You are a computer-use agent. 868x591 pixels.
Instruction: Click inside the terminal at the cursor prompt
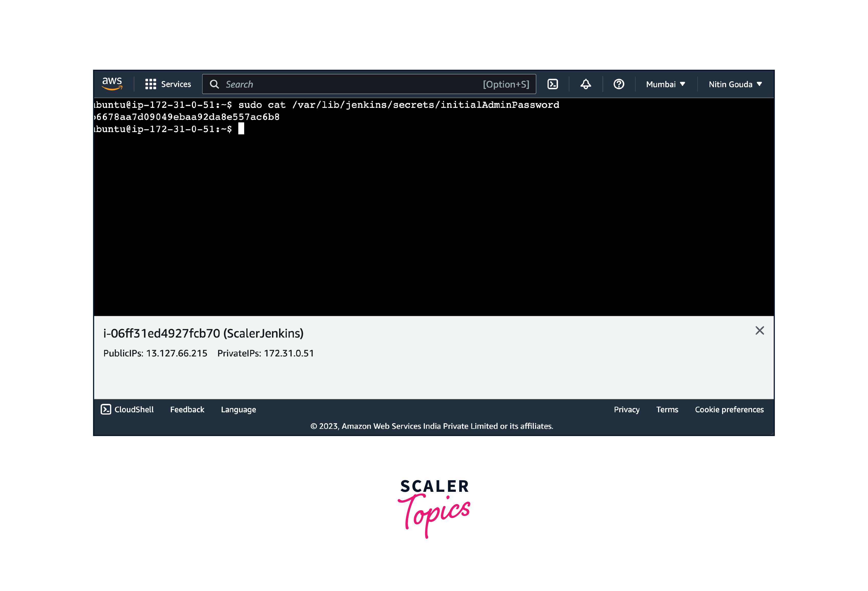click(241, 129)
